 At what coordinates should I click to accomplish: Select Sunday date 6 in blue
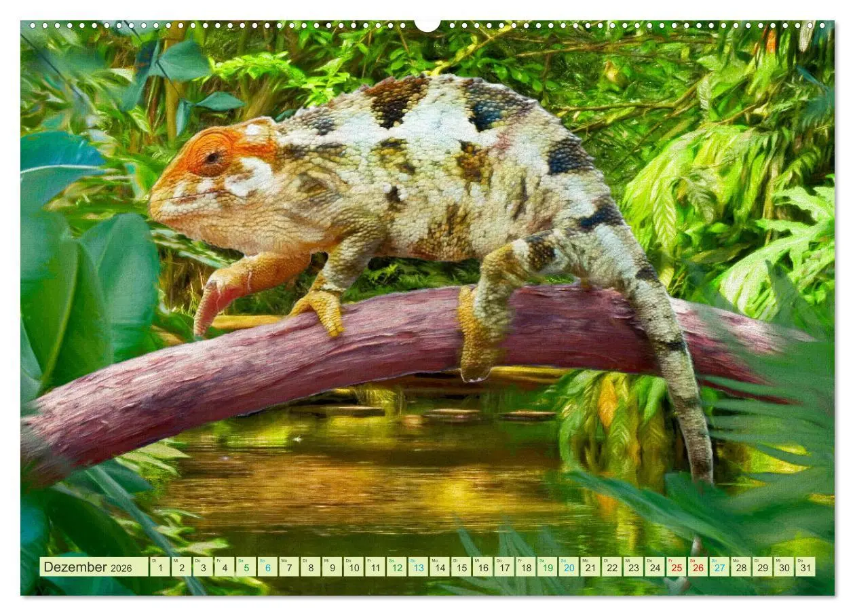tap(267, 567)
